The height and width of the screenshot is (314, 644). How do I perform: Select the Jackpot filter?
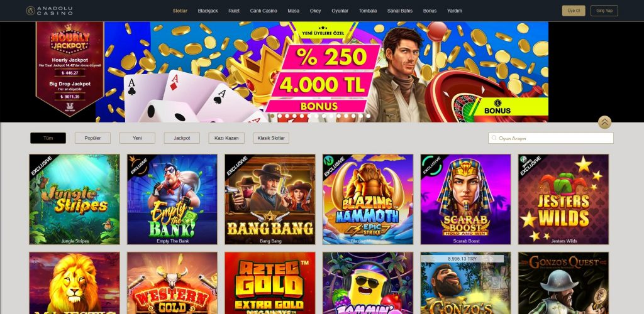point(182,138)
